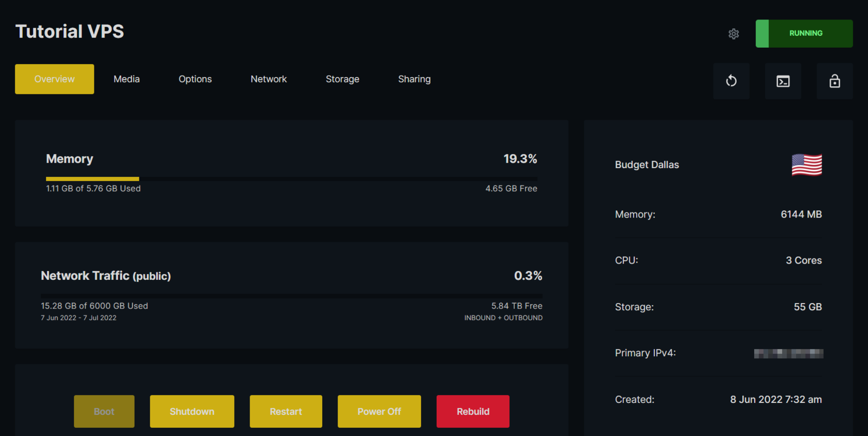The width and height of the screenshot is (868, 436).
Task: Click the Shutdown button
Action: [x=192, y=412]
